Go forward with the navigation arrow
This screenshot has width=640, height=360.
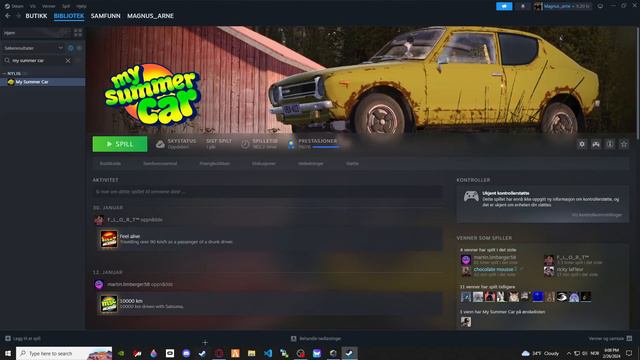click(x=18, y=16)
